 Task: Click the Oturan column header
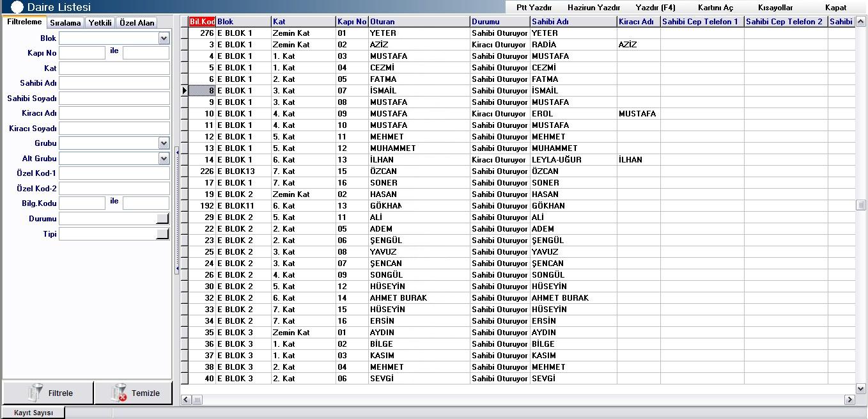pyautogui.click(x=419, y=22)
